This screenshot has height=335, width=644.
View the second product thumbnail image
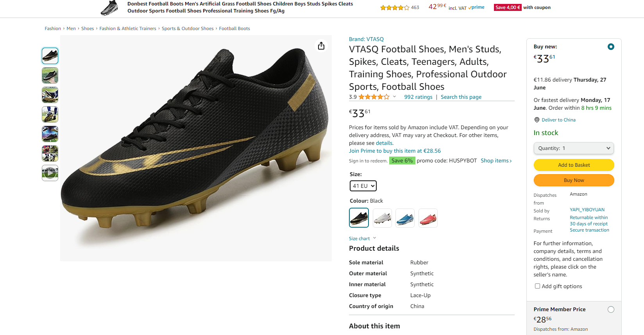pos(50,75)
